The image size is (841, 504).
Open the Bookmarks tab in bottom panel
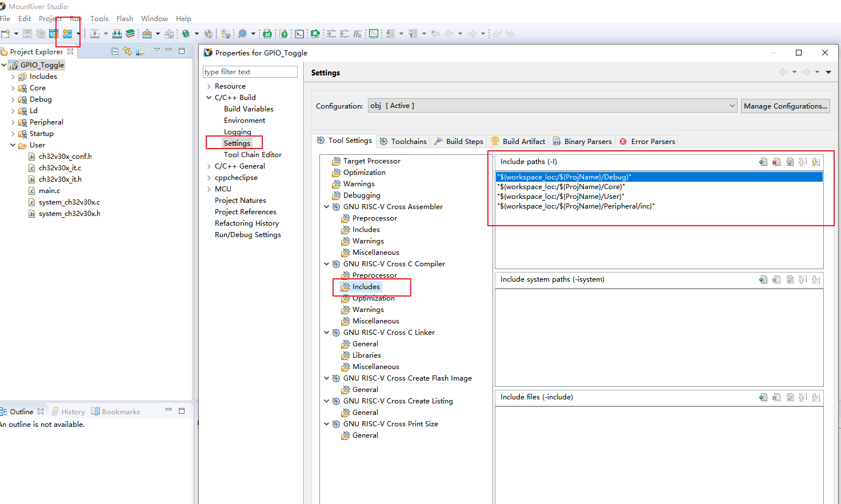115,411
